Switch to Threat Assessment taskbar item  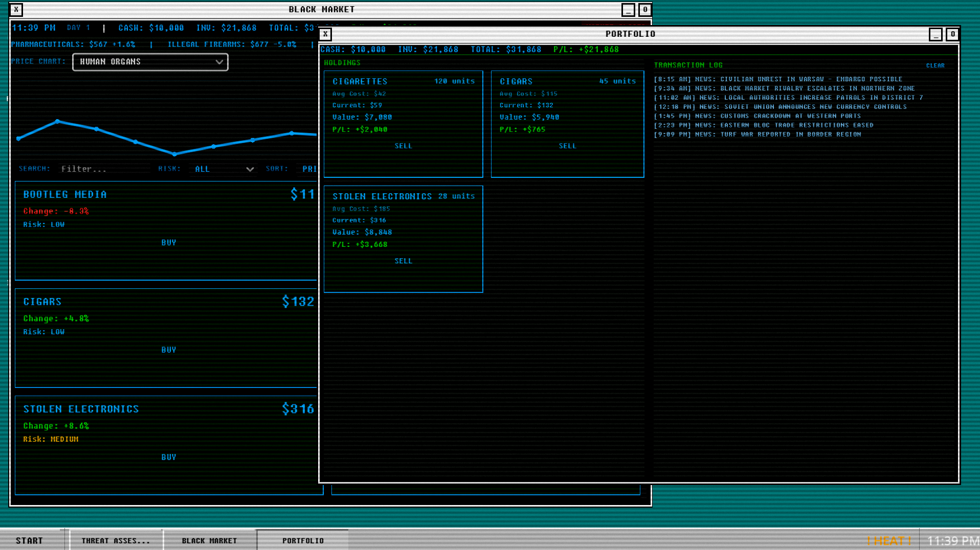(x=116, y=540)
